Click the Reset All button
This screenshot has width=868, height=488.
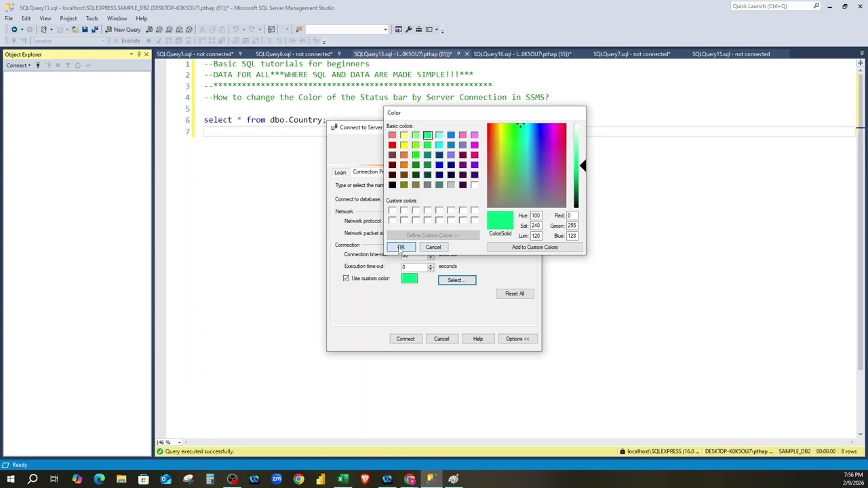(515, 293)
